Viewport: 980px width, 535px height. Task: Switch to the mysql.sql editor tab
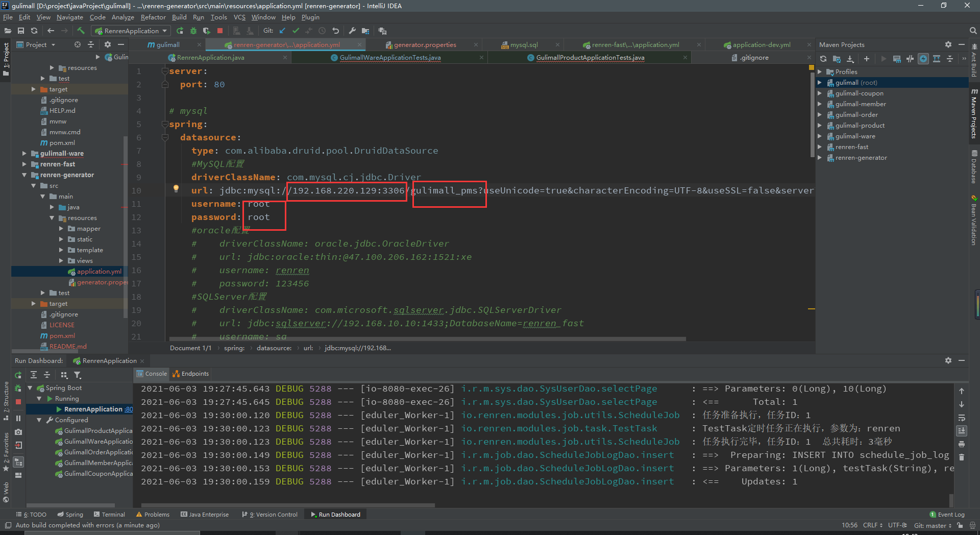tap(524, 44)
